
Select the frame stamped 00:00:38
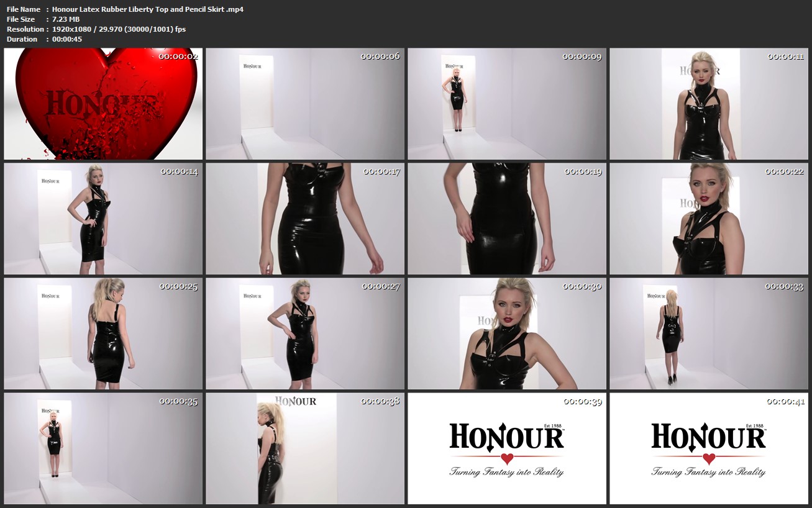(x=305, y=448)
